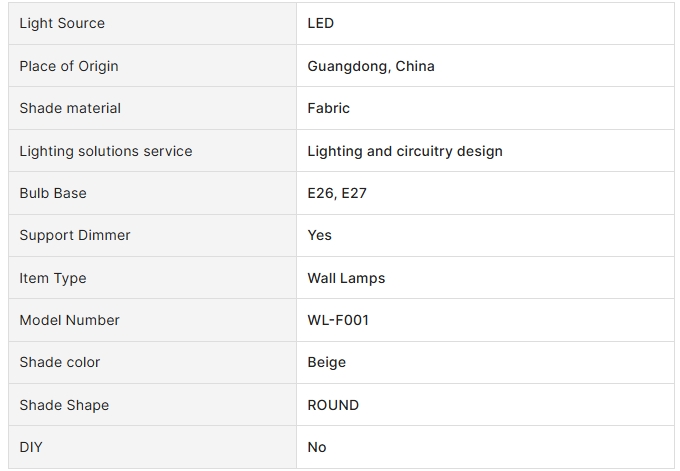Viewport: 680px width, 471px height.
Task: Click the Model Number label
Action: [x=69, y=320]
